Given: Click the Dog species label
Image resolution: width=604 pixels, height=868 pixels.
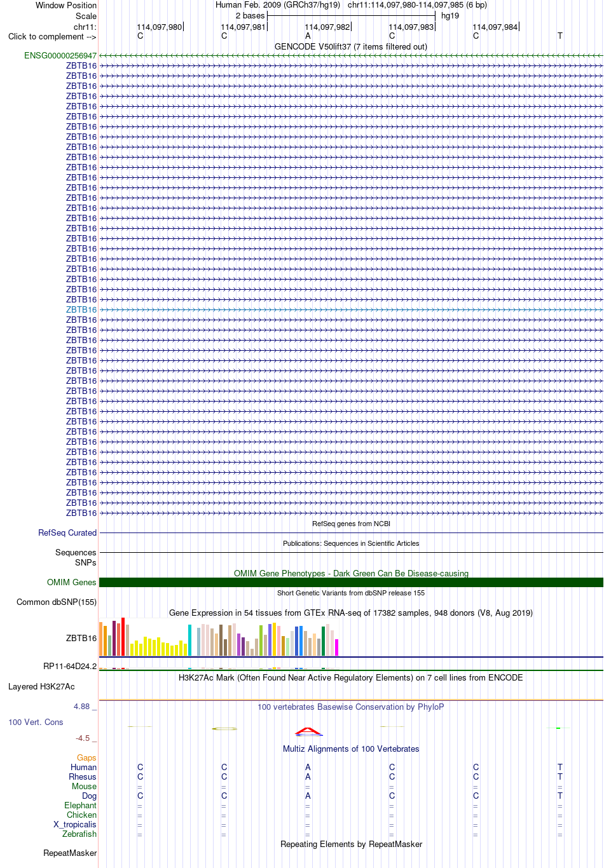Looking at the screenshot, I should pyautogui.click(x=90, y=796).
